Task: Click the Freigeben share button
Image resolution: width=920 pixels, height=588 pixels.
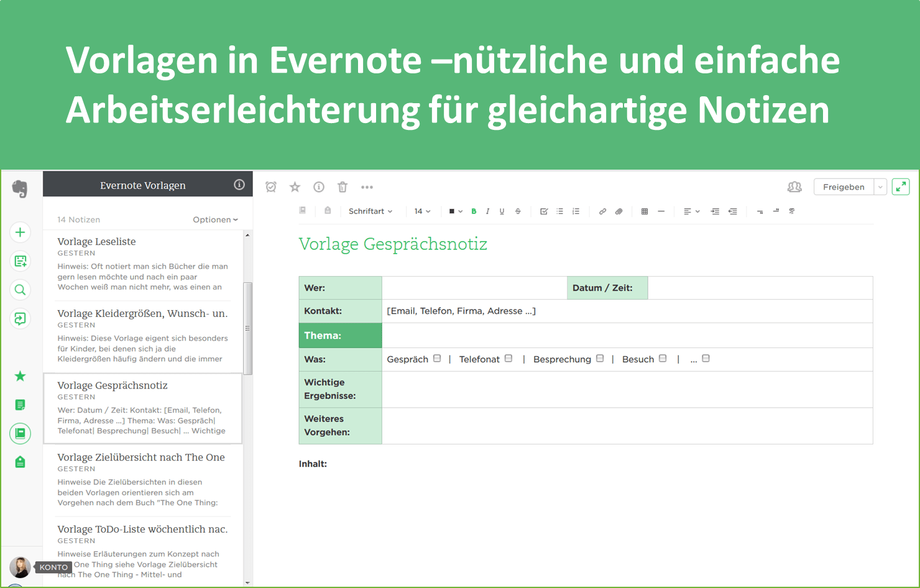Action: 844,187
